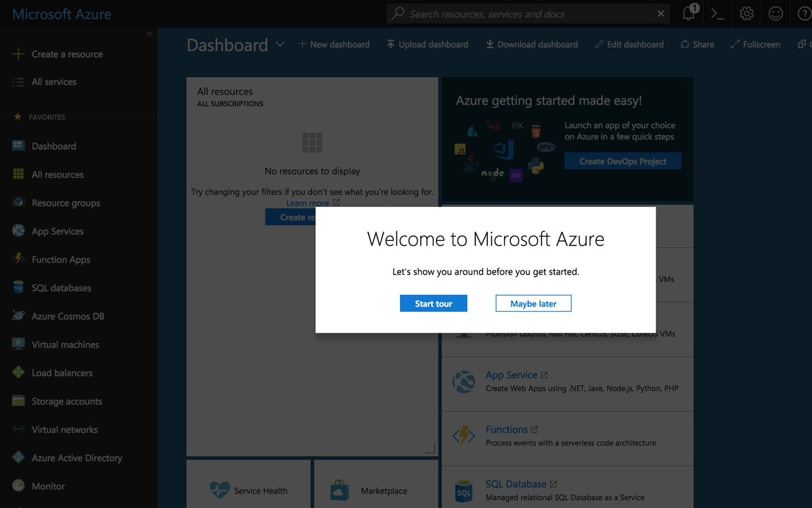Click the Service Health tile label
Viewport: 812px width, 508px height.
pos(261,491)
